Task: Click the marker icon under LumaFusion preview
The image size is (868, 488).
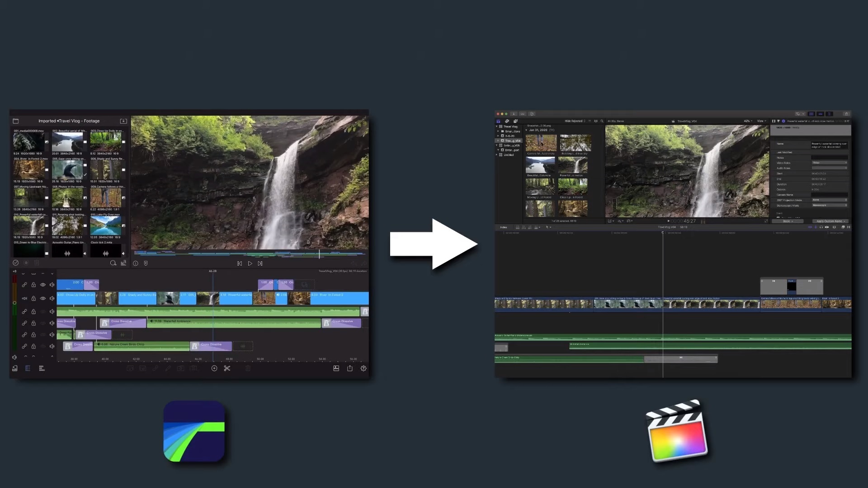Action: click(x=146, y=263)
